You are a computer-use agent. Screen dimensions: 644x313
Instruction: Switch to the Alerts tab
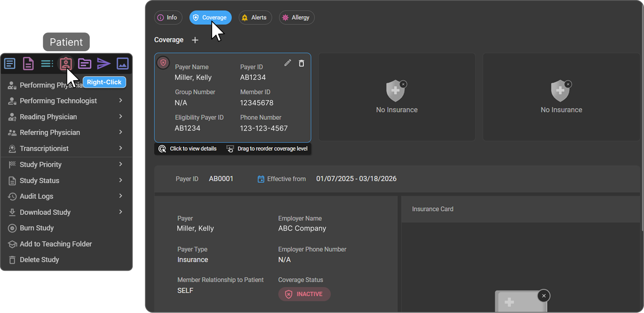(x=255, y=18)
